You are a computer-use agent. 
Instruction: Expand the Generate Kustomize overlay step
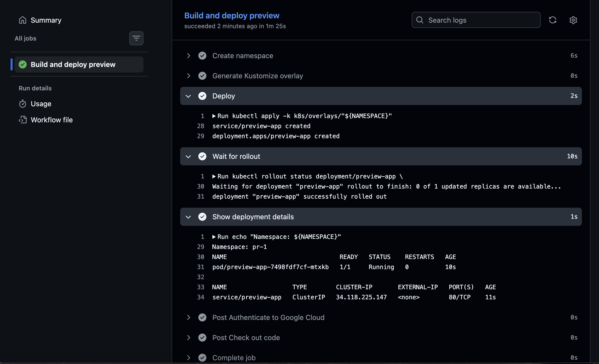tap(189, 76)
